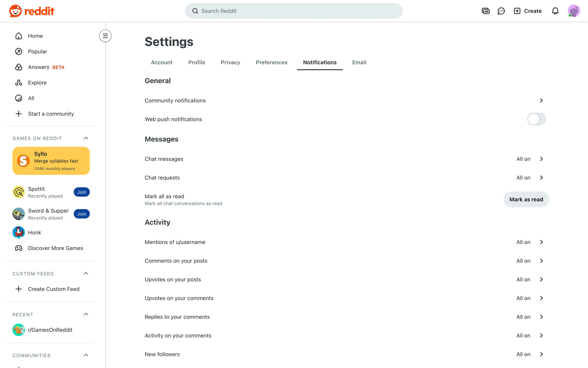
Task: Join the Spottit game
Action: pyautogui.click(x=81, y=192)
